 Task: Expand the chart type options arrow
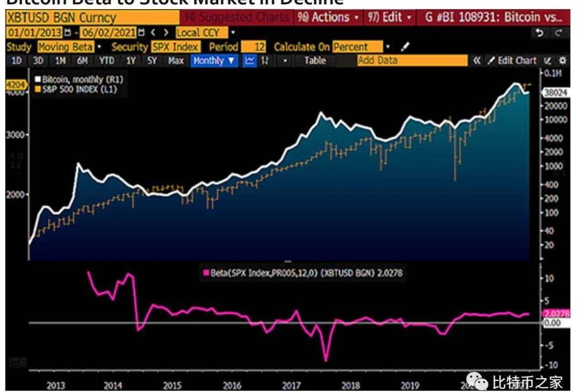285,60
